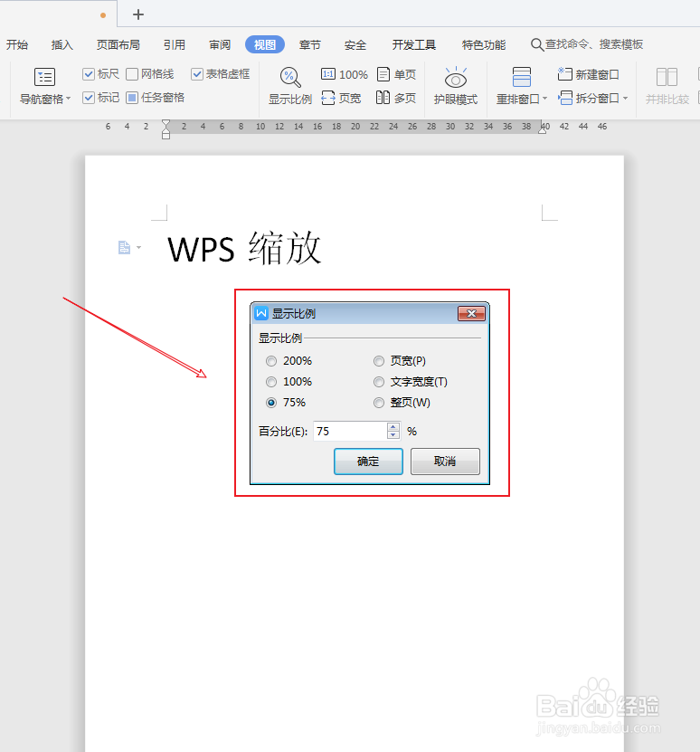
Task: Cancel the dialog with 取消 button
Action: pos(445,462)
